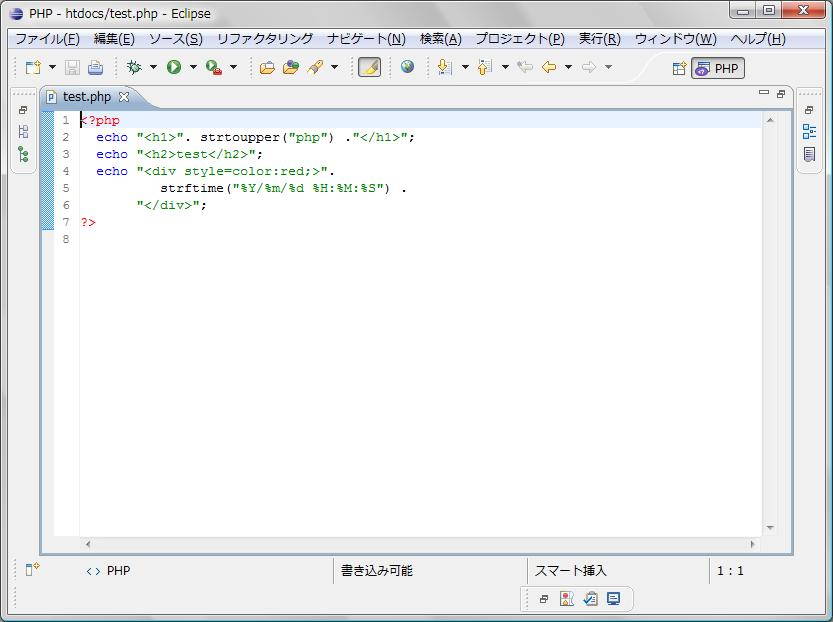Switch to the test.php editor tab
This screenshot has height=622, width=833.
[87, 97]
